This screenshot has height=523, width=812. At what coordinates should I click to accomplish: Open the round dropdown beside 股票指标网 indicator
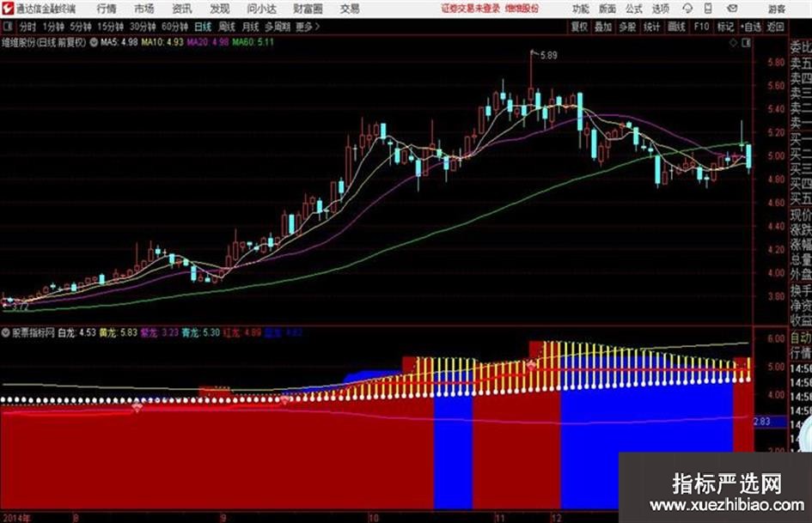pyautogui.click(x=5, y=333)
